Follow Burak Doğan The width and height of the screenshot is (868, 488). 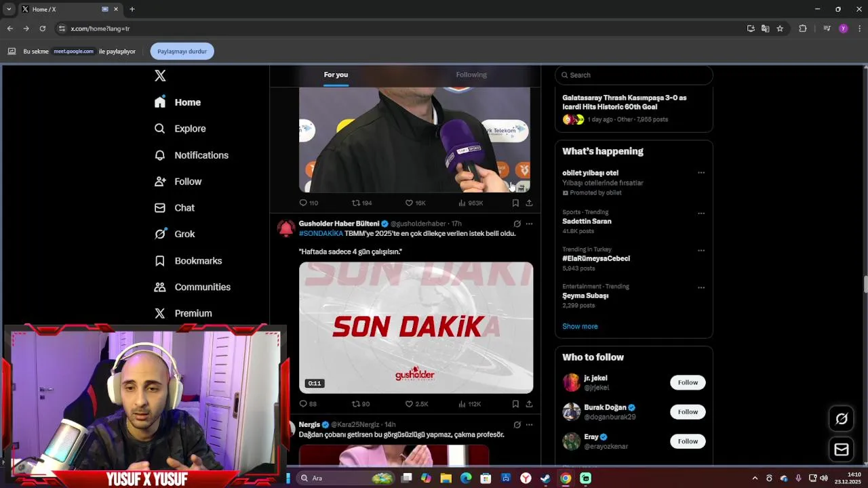tap(688, 412)
